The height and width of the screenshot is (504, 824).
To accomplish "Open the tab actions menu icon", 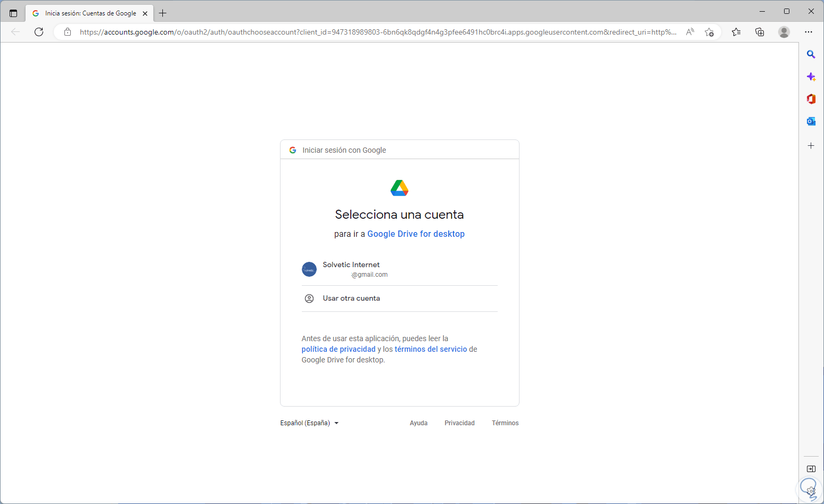I will [13, 13].
